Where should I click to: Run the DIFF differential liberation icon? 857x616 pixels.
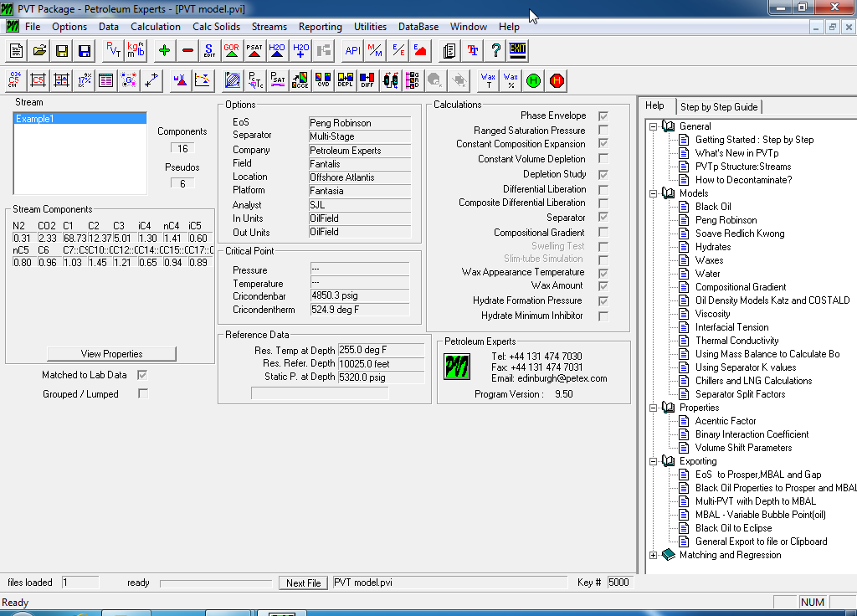[368, 80]
